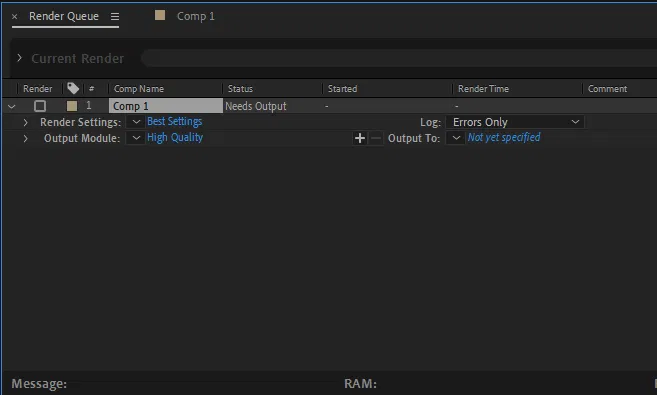Click the Render column header
This screenshot has width=657, height=395.
coord(38,89)
